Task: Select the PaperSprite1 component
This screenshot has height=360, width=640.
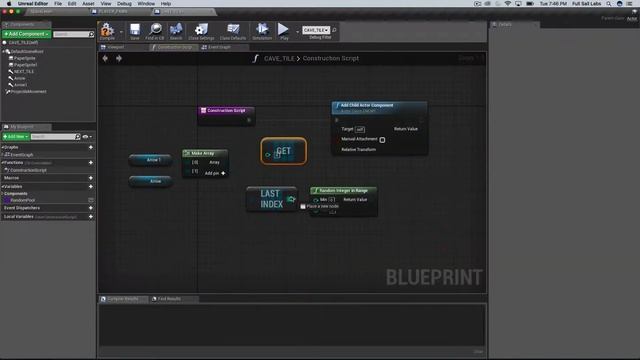Action: click(25, 65)
